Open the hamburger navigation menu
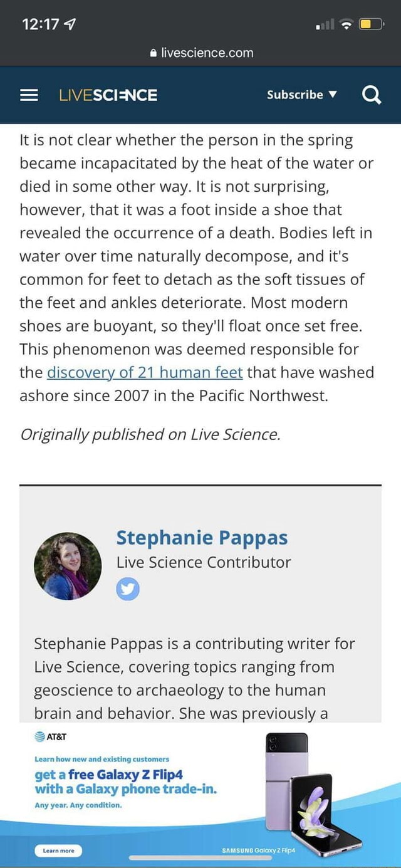The height and width of the screenshot is (868, 401). pos(29,95)
